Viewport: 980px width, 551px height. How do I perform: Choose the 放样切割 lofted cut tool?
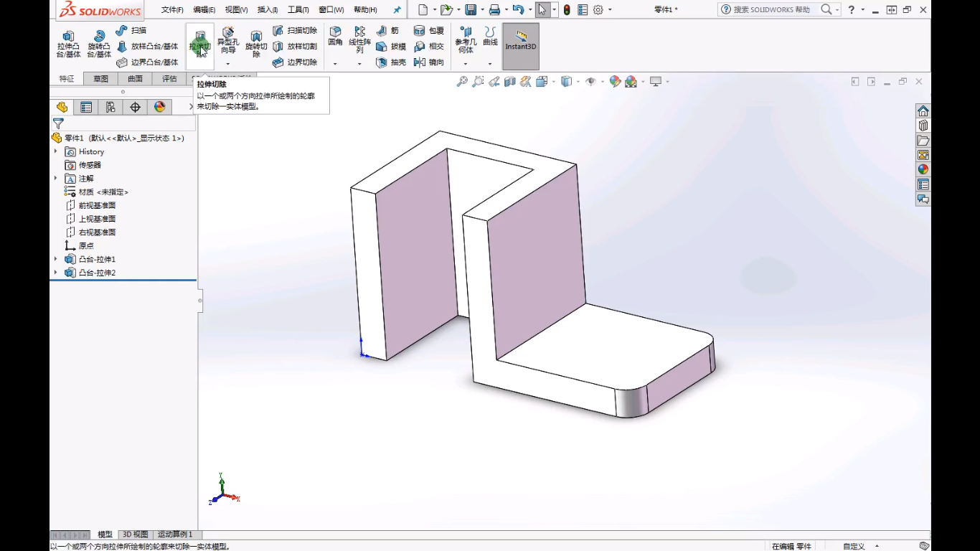(295, 47)
